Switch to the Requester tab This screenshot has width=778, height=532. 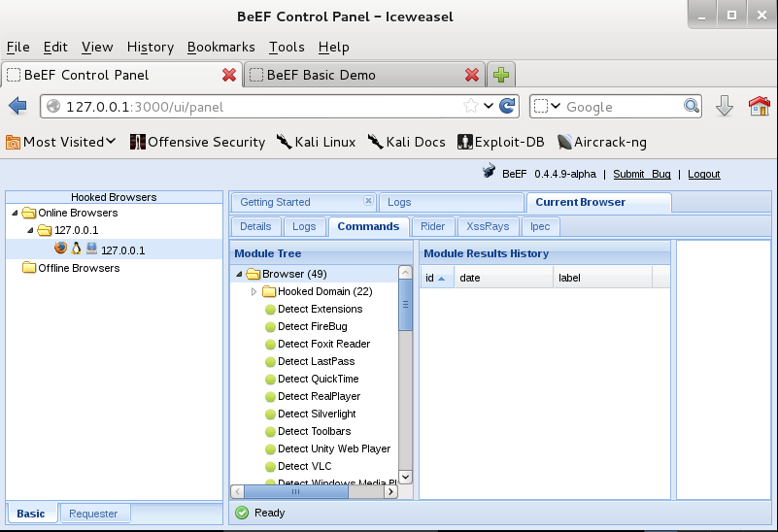pyautogui.click(x=93, y=514)
